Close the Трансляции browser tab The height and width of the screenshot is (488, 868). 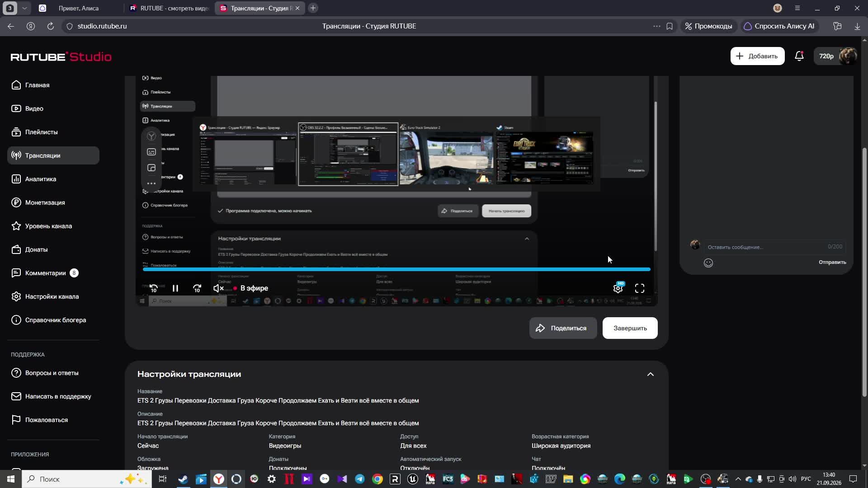[x=297, y=8]
